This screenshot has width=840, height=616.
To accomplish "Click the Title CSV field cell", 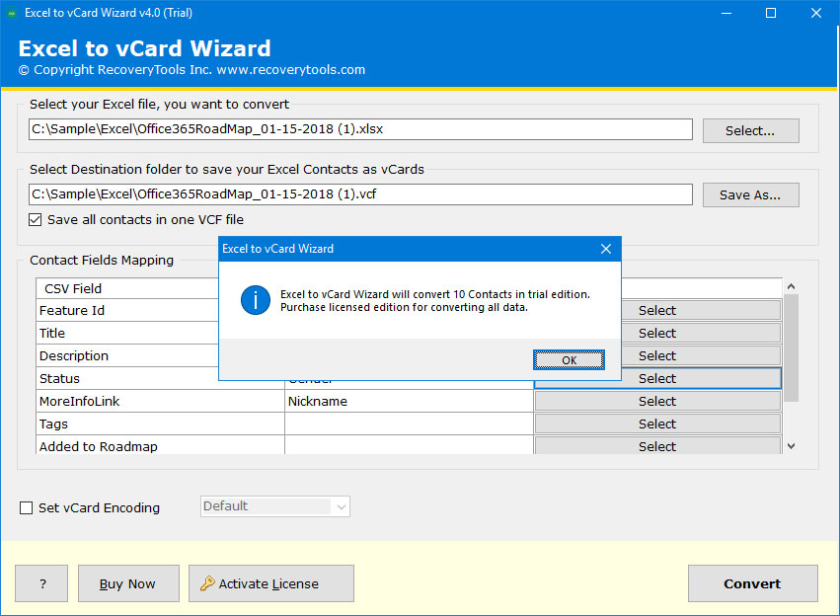I will pos(127,333).
